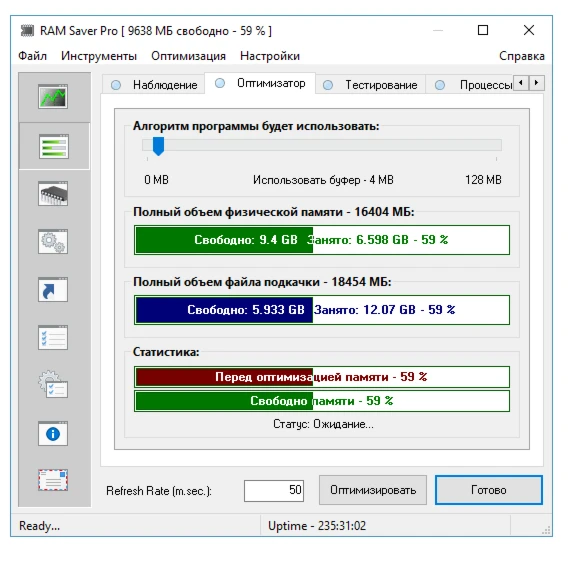Image resolution: width=575 pixels, height=568 pixels.
Task: Click the resize grip in status bar
Action: 546,530
